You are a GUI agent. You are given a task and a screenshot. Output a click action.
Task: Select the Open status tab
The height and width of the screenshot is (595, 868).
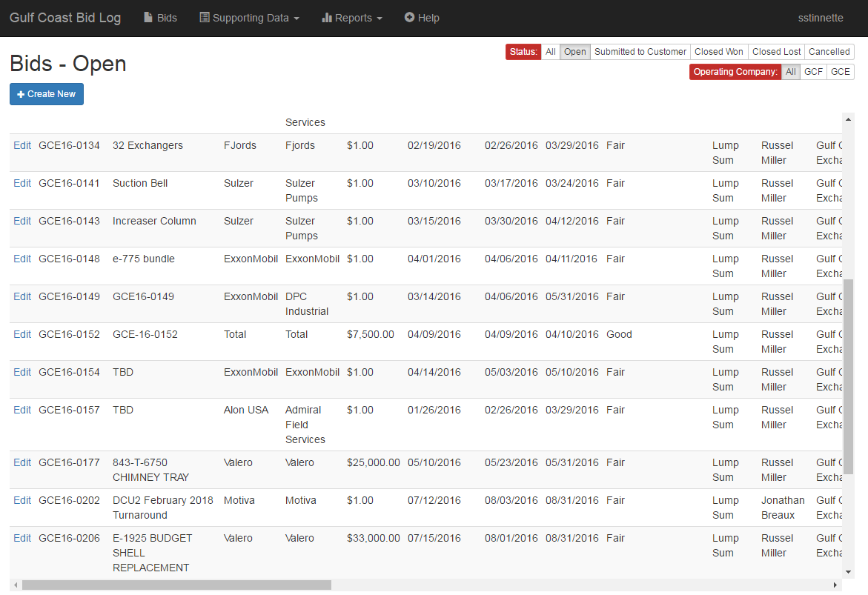(x=574, y=52)
